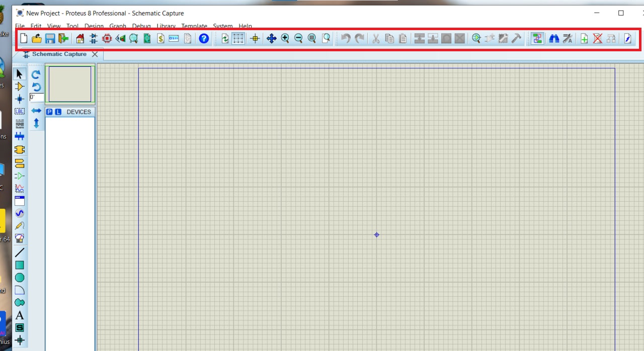
Task: Open the Debug menu
Action: coord(141,26)
